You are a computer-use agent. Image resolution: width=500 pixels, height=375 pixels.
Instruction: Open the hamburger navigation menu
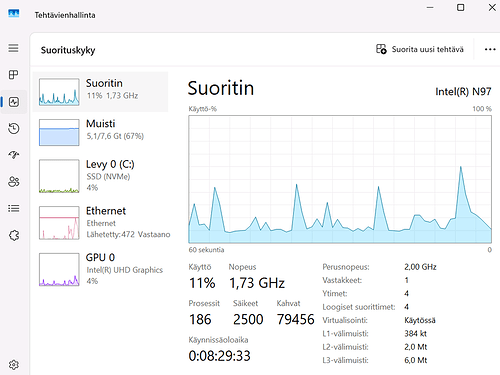pyautogui.click(x=13, y=48)
